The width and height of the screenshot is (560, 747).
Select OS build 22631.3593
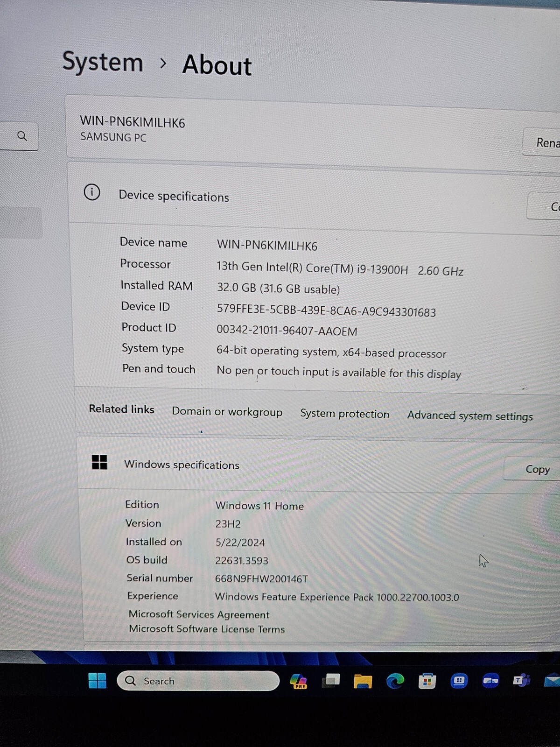coord(242,561)
